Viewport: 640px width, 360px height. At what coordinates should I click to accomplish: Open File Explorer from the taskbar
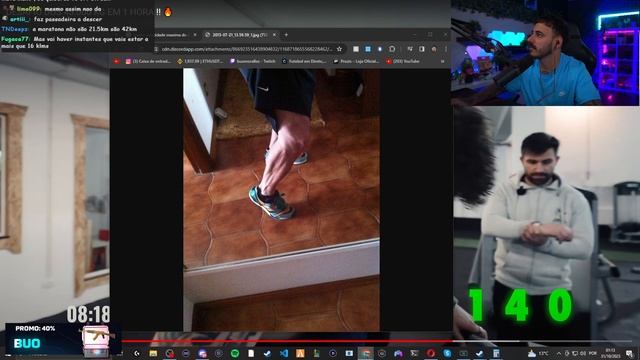click(153, 353)
